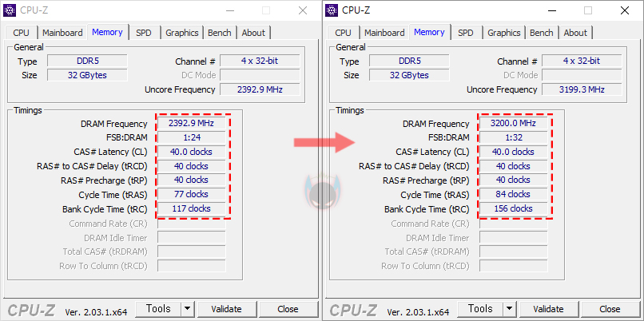Click tRC value 117 clocks
The width and height of the screenshot is (644, 321).
tap(192, 208)
